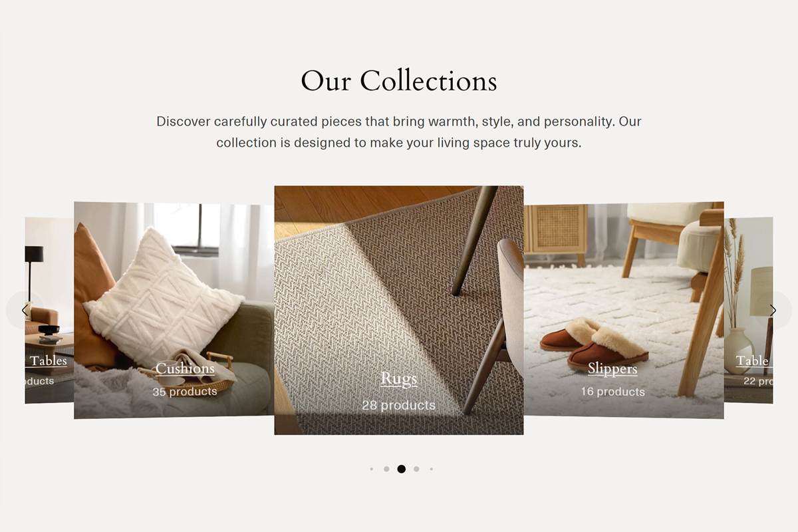The image size is (798, 532).
Task: Open the Slippers collection link
Action: tap(612, 368)
